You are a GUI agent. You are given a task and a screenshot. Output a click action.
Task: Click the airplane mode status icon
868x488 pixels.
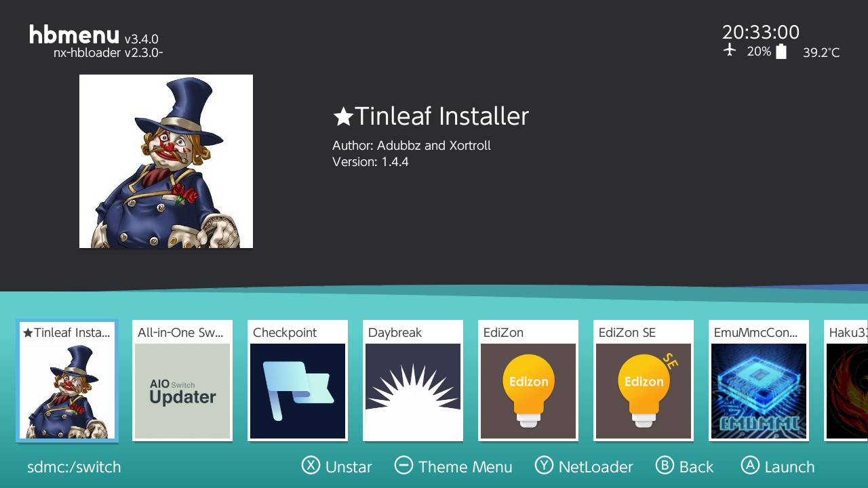point(730,50)
